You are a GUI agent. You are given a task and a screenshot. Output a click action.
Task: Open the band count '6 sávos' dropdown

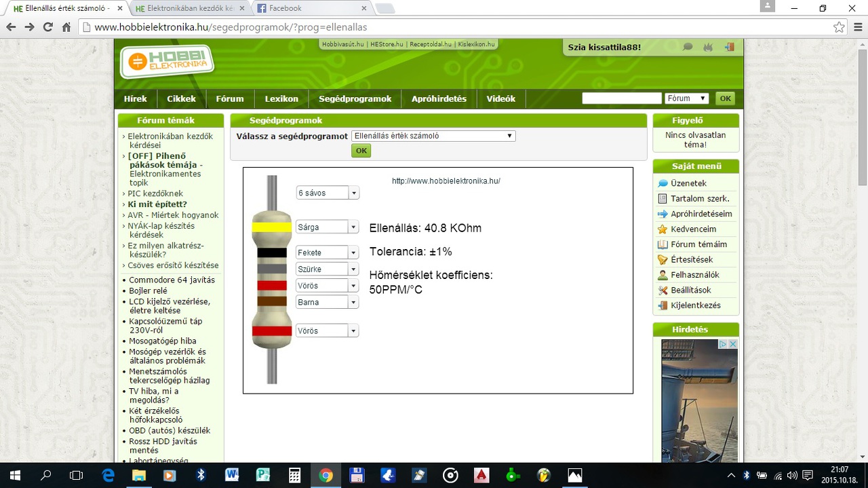point(328,193)
